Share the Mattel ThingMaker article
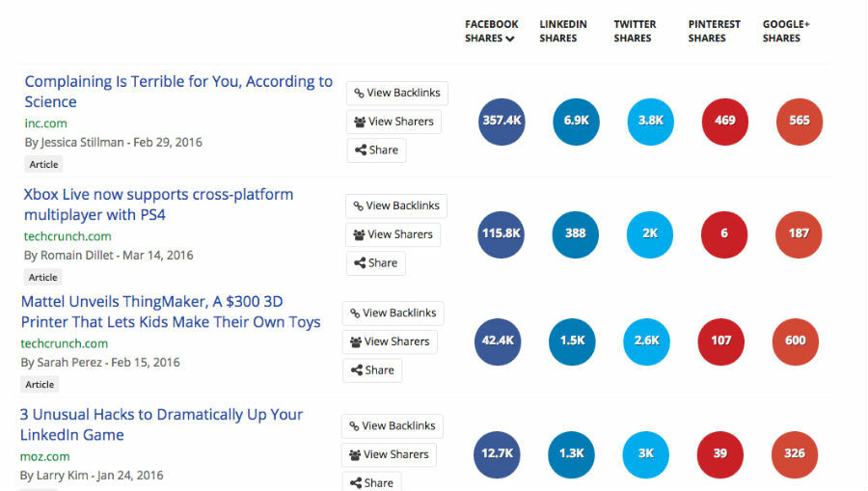 click(372, 370)
